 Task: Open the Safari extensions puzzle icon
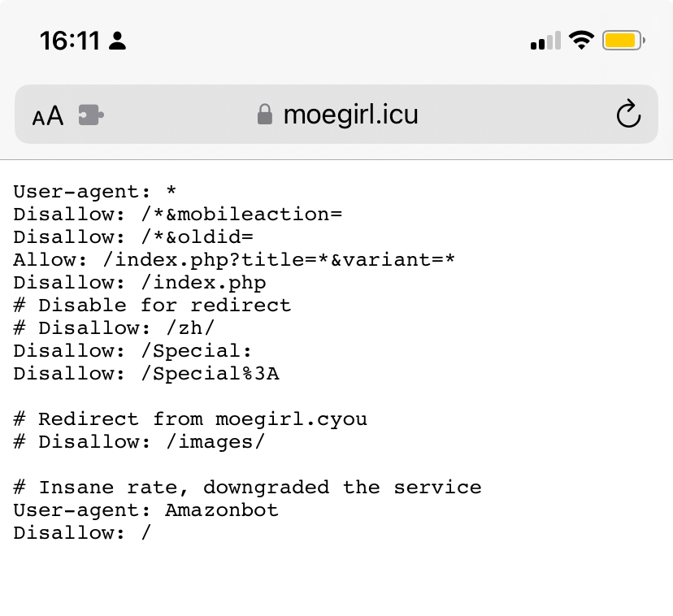[91, 115]
